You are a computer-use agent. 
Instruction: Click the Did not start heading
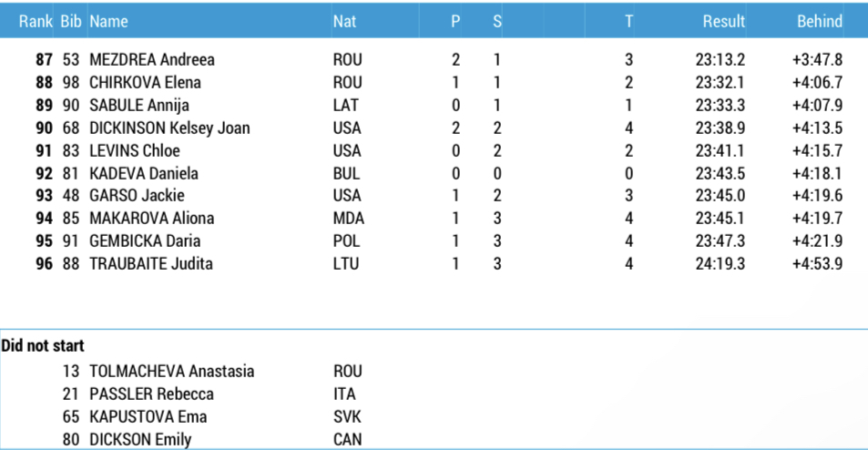43,346
